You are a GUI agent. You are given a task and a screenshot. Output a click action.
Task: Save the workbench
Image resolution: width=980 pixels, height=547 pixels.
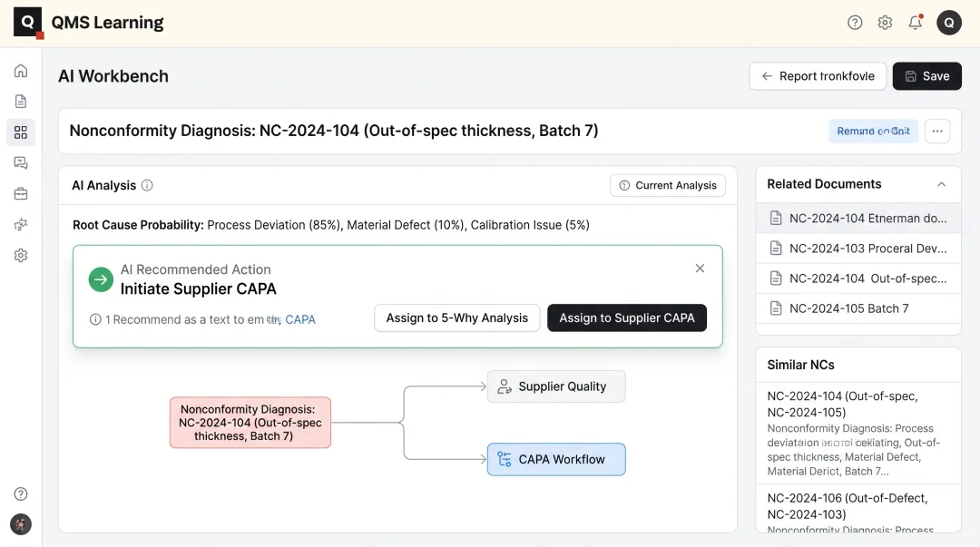coord(926,76)
